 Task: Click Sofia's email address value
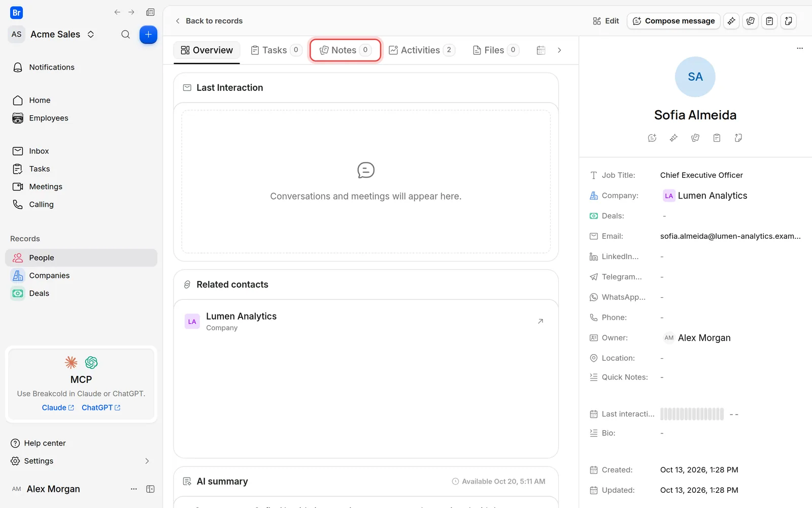coord(730,236)
